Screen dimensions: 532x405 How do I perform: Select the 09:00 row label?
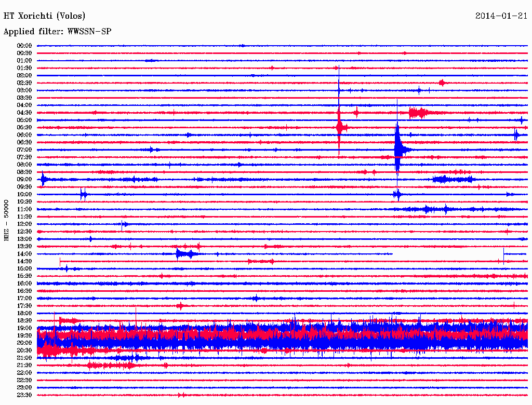click(24, 180)
